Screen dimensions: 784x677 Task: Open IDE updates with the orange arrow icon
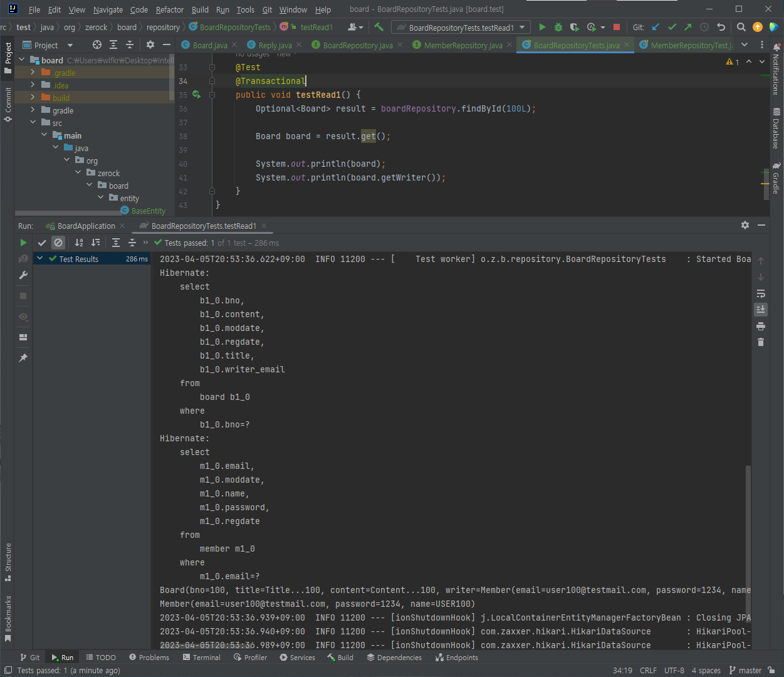point(758,27)
